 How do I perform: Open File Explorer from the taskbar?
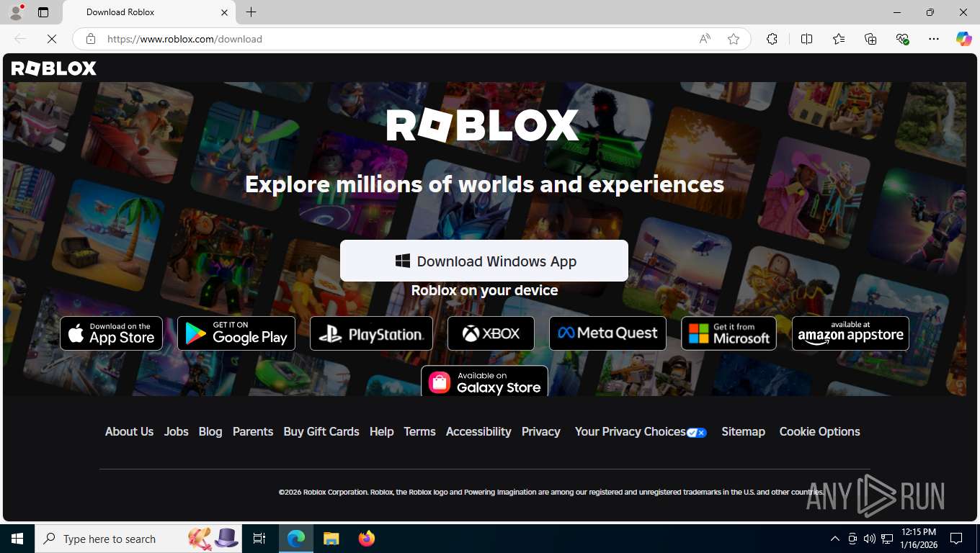click(331, 539)
